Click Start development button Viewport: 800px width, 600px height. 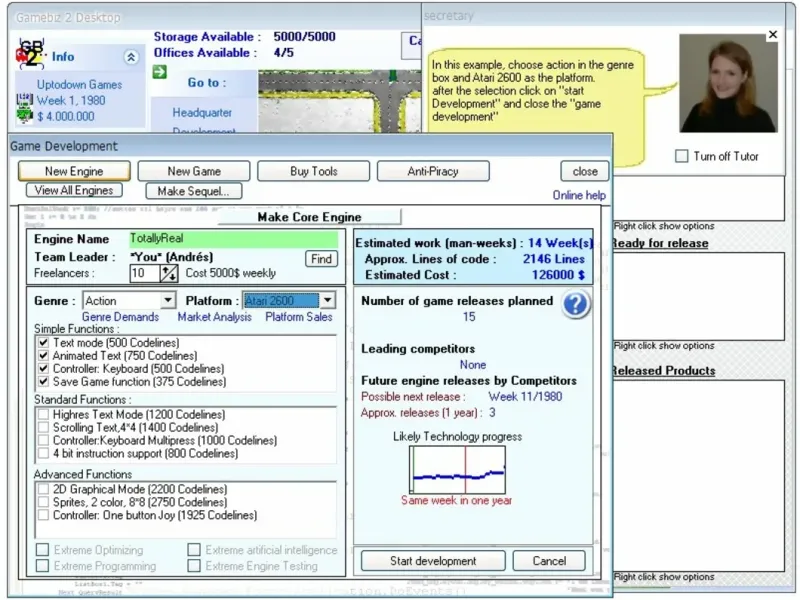click(433, 561)
